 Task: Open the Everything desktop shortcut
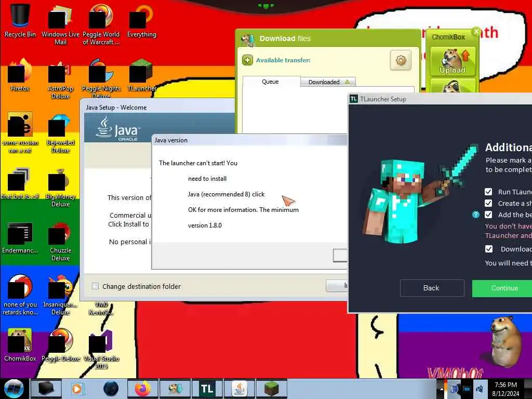[141, 20]
